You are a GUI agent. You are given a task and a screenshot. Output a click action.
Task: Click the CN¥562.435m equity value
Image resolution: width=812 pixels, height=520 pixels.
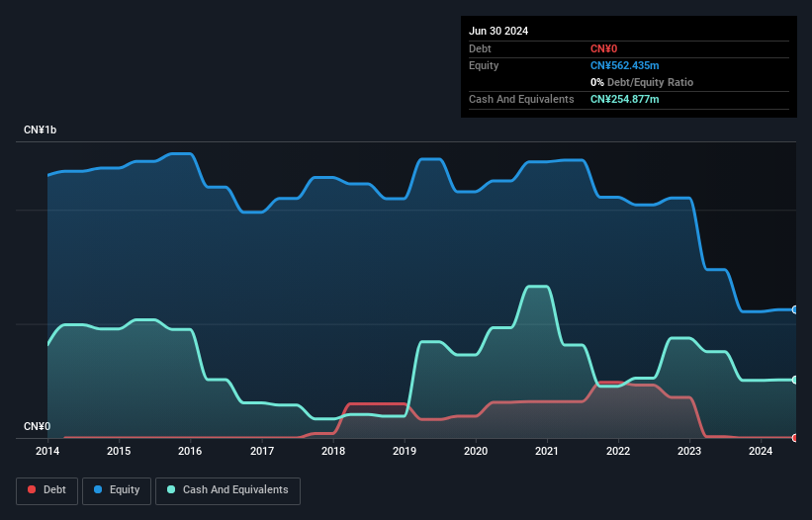tap(624, 65)
